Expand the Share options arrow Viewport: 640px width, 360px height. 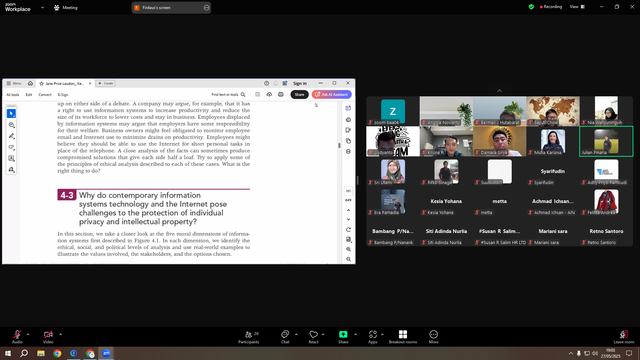355,334
